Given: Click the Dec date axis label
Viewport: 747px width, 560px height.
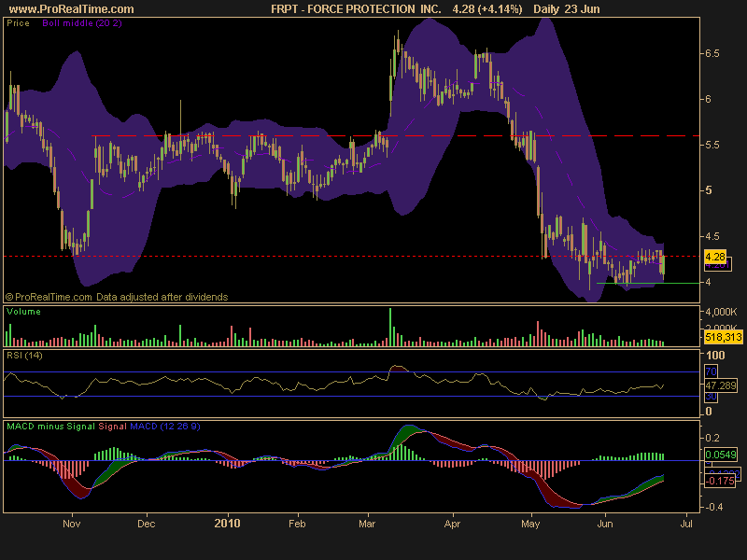Looking at the screenshot, I should pyautogui.click(x=147, y=524).
